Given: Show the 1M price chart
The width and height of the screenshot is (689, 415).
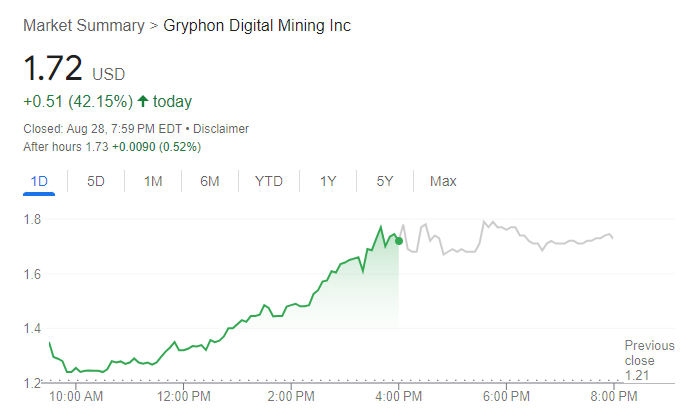Looking at the screenshot, I should tap(153, 181).
